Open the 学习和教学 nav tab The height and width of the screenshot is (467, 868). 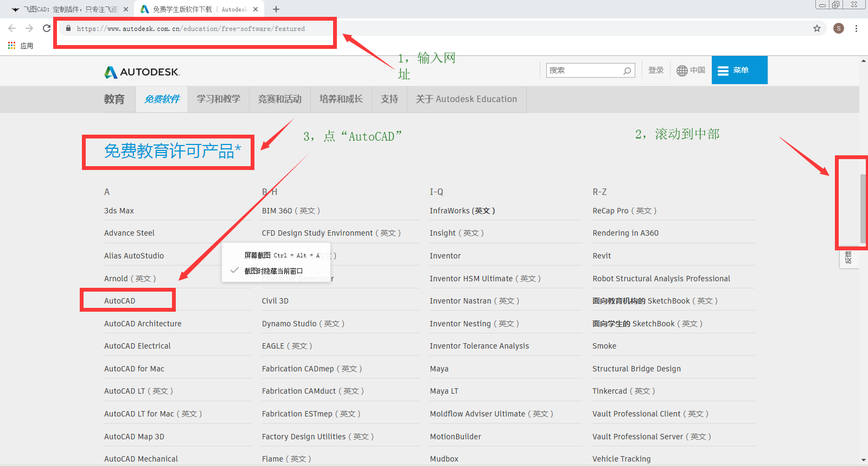point(219,99)
